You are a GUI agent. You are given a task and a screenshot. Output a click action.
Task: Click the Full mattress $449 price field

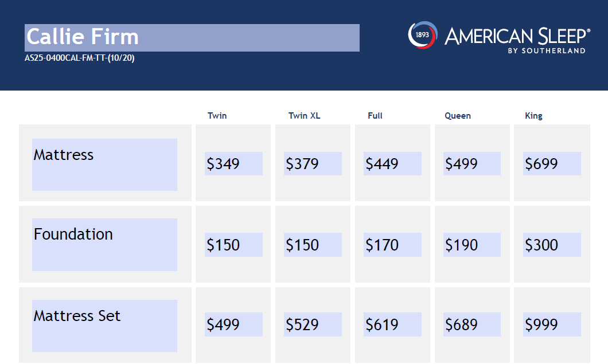[x=392, y=164]
